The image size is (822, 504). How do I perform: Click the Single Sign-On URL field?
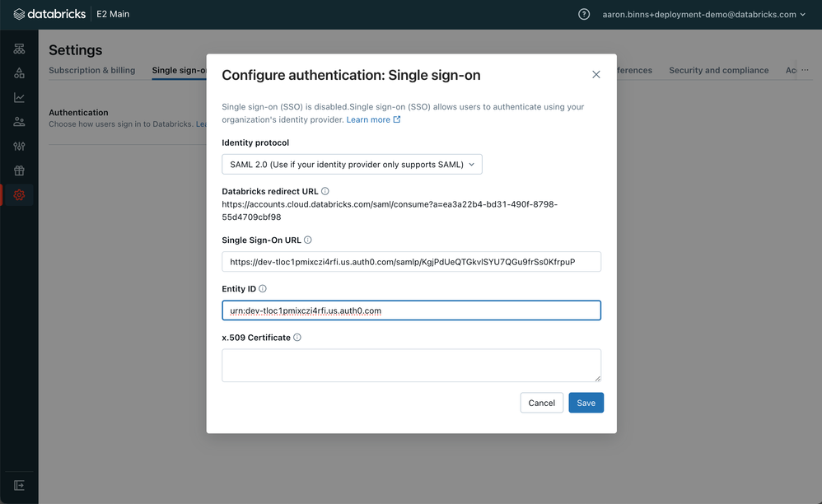pos(411,262)
